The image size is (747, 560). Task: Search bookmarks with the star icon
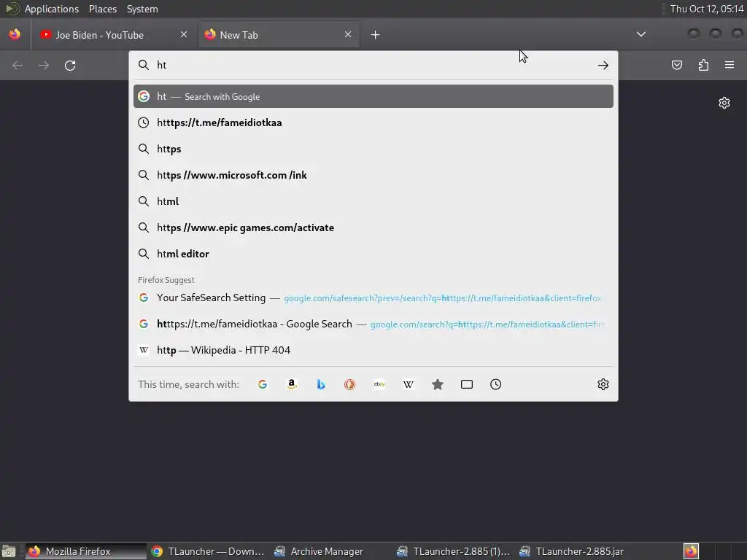pos(438,384)
